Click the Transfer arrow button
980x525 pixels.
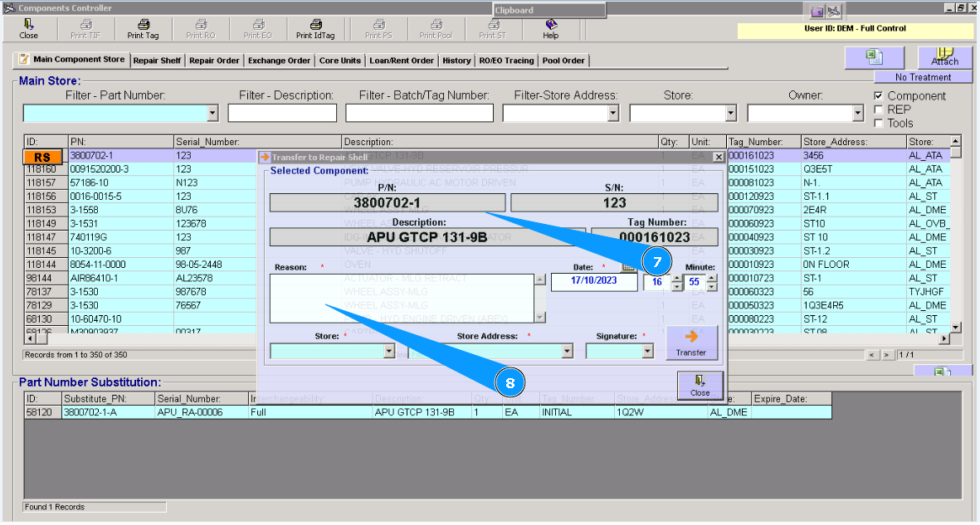click(x=691, y=343)
